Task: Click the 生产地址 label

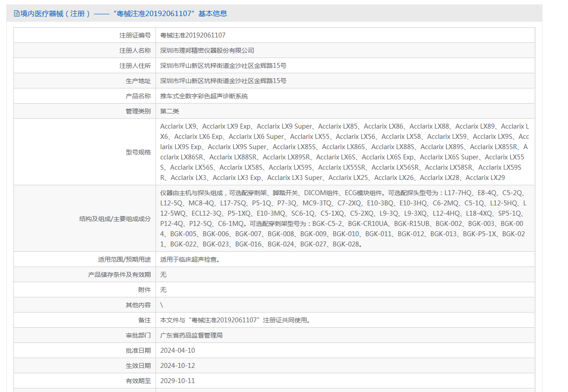Action: (x=138, y=81)
